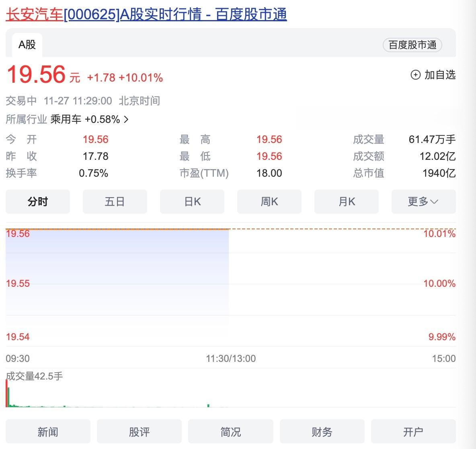This screenshot has width=476, height=449.
Task: Open the 股评 section
Action: pos(140,431)
